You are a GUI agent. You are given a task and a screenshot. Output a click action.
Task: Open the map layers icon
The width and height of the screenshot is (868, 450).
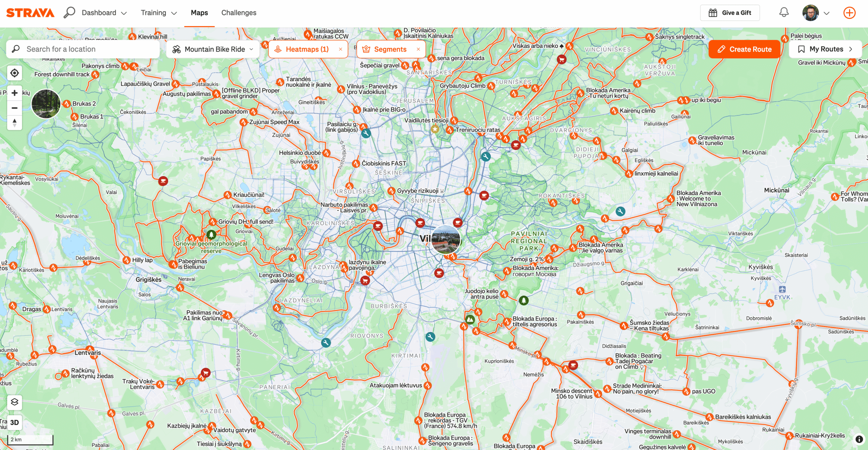coord(15,402)
